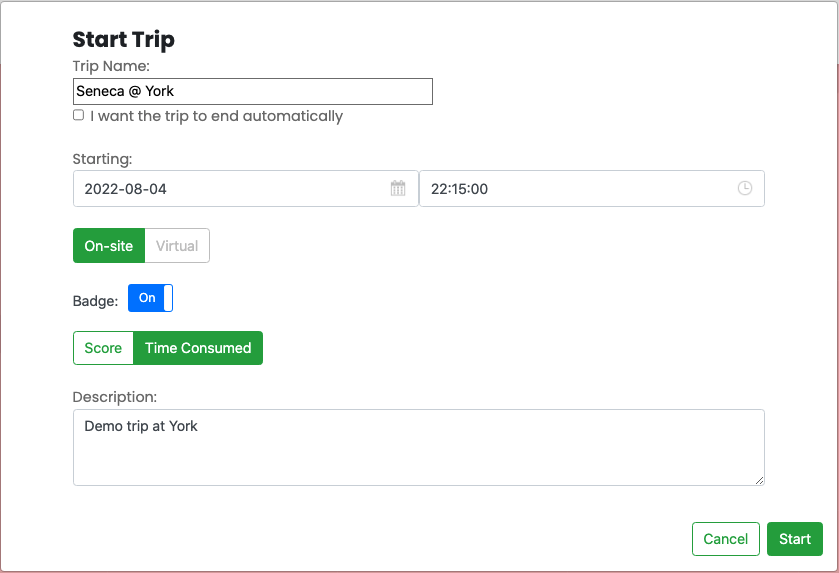839x573 pixels.
Task: Open the calendar date picker icon
Action: tap(398, 188)
